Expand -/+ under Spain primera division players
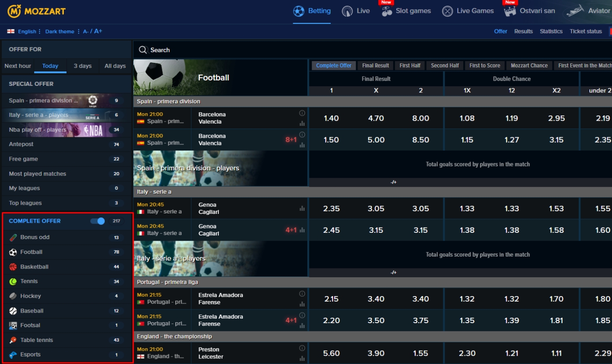This screenshot has height=364, width=612. pyautogui.click(x=394, y=182)
